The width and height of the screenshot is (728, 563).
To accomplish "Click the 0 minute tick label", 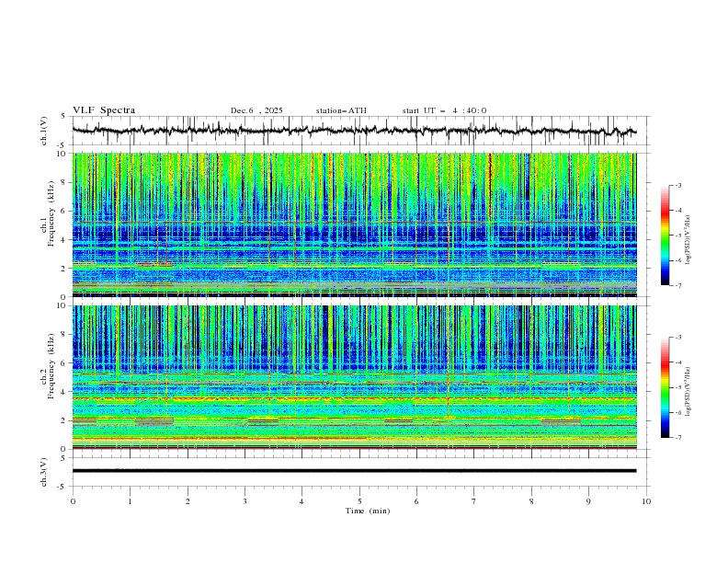I will (73, 500).
